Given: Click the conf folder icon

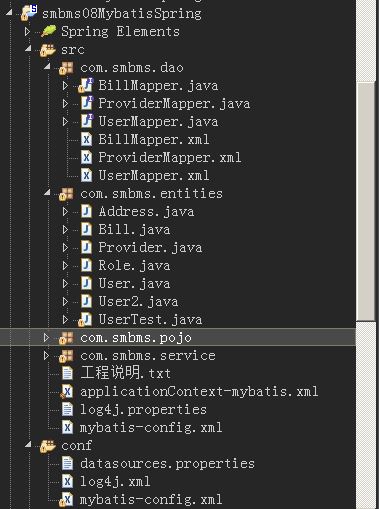Looking at the screenshot, I should click(48, 446).
